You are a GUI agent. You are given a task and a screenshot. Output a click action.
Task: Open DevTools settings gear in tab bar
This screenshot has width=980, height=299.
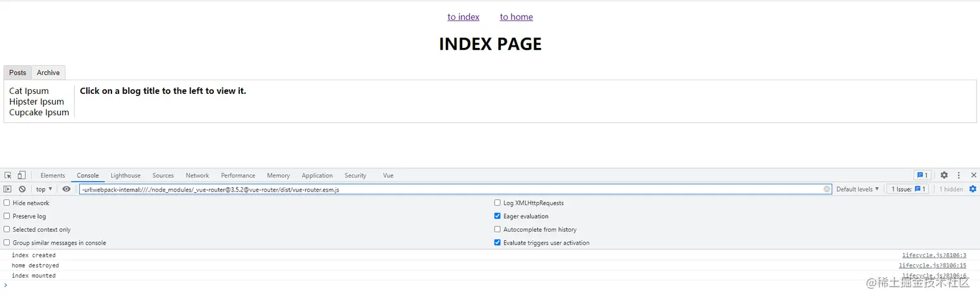click(944, 175)
